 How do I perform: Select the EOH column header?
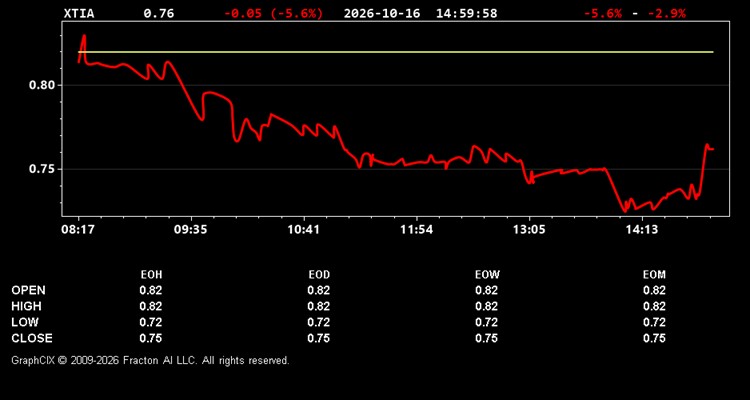151,275
